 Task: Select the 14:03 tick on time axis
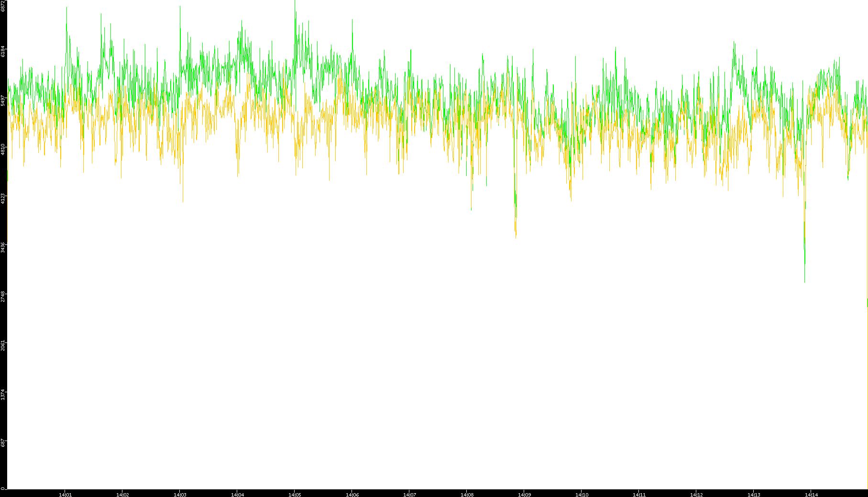pyautogui.click(x=180, y=494)
